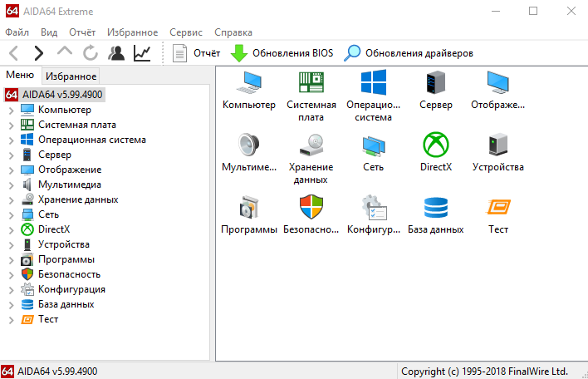Open the Устройства icon in right pane
Screen dimensions: 588x379
pos(498,145)
